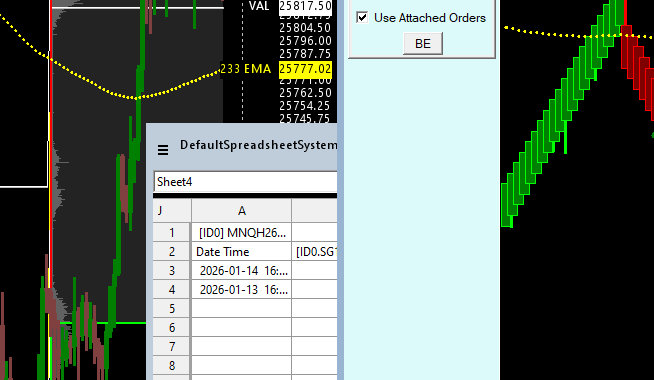
Task: Click the Sheet4 name field
Action: [x=245, y=182]
